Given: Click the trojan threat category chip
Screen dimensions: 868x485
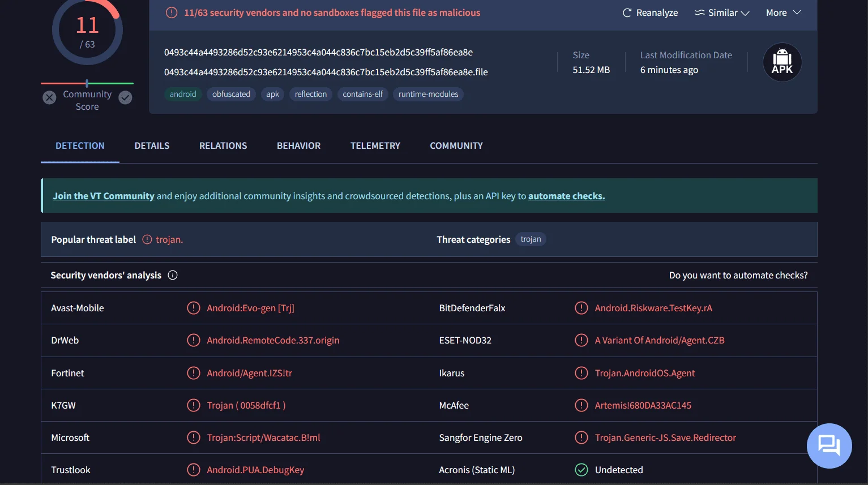Looking at the screenshot, I should tap(531, 239).
